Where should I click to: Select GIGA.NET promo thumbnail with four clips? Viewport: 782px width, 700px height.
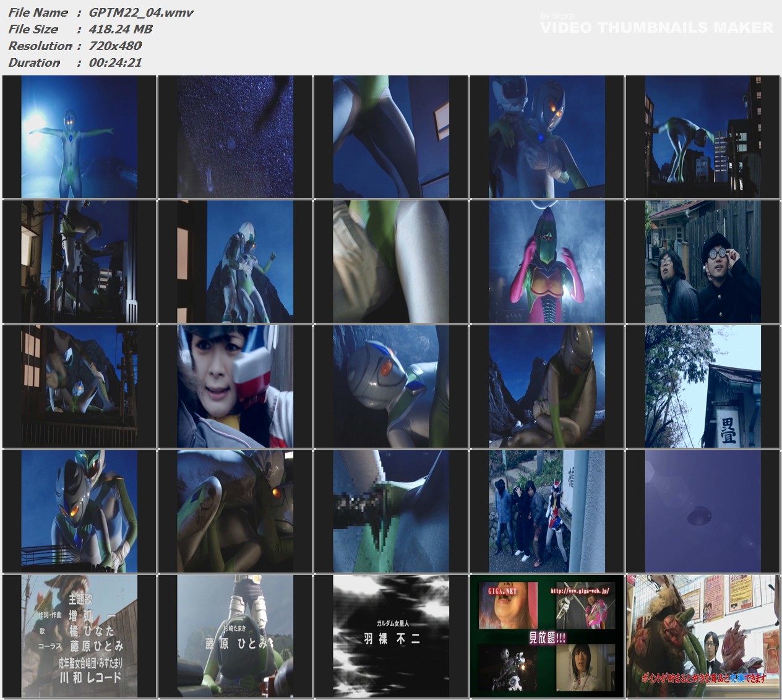click(x=547, y=636)
